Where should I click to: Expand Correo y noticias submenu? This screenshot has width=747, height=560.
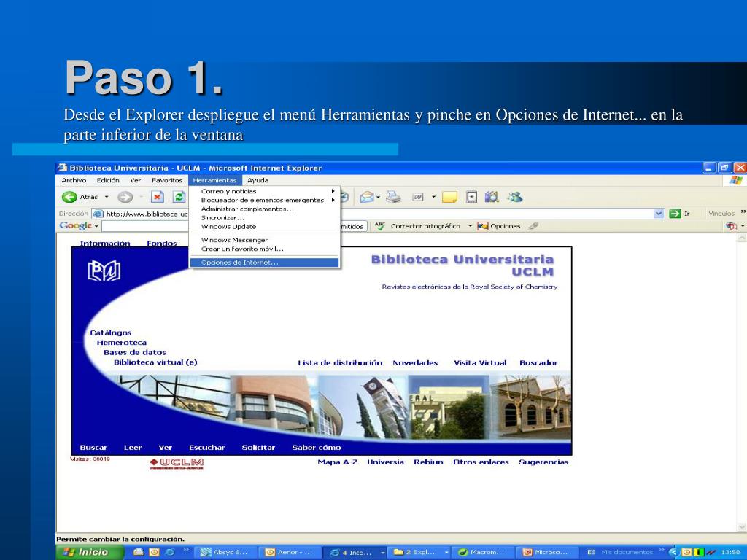[333, 191]
